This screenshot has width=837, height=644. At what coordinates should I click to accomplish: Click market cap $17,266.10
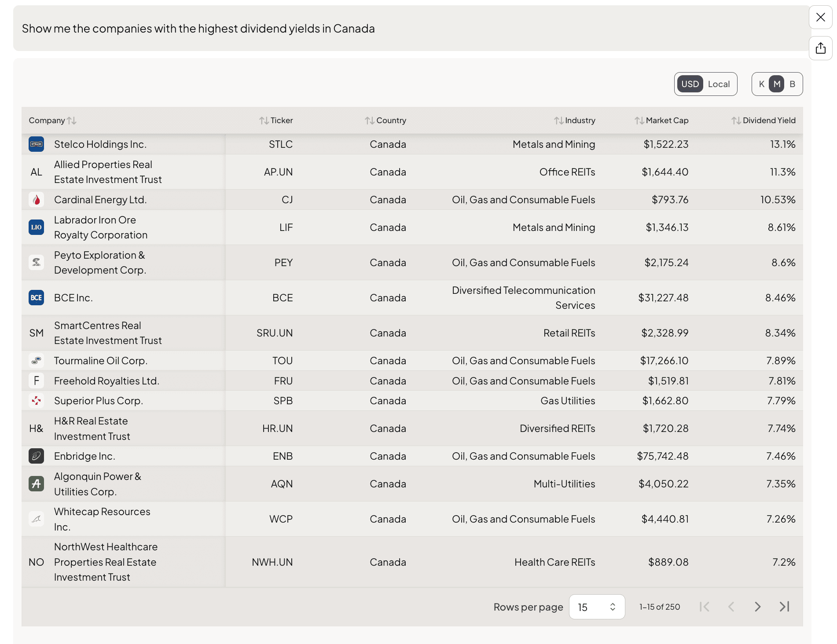[664, 361]
